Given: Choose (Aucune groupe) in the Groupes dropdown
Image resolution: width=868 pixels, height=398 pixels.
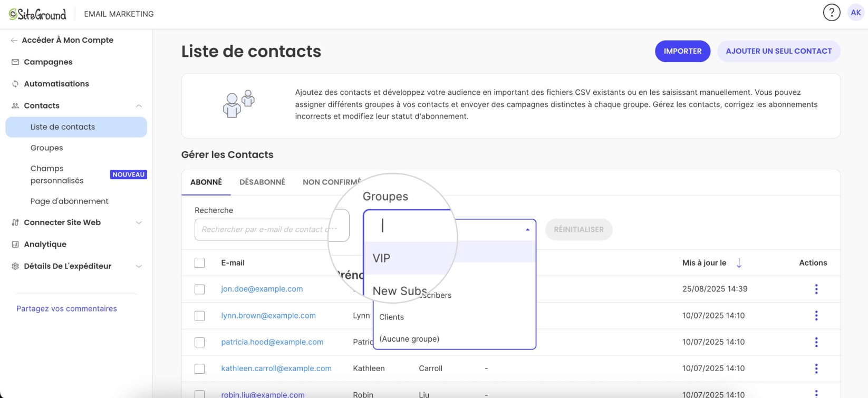Looking at the screenshot, I should (x=455, y=339).
